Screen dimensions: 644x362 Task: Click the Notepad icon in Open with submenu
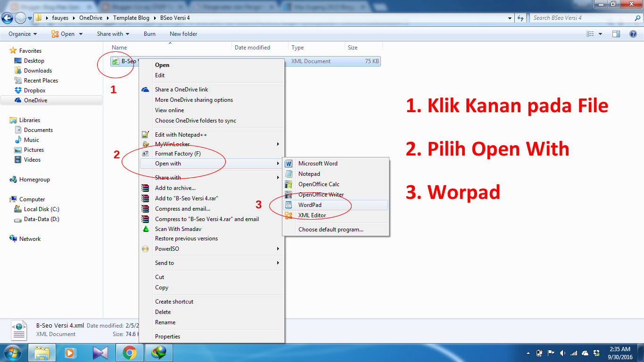pos(289,174)
